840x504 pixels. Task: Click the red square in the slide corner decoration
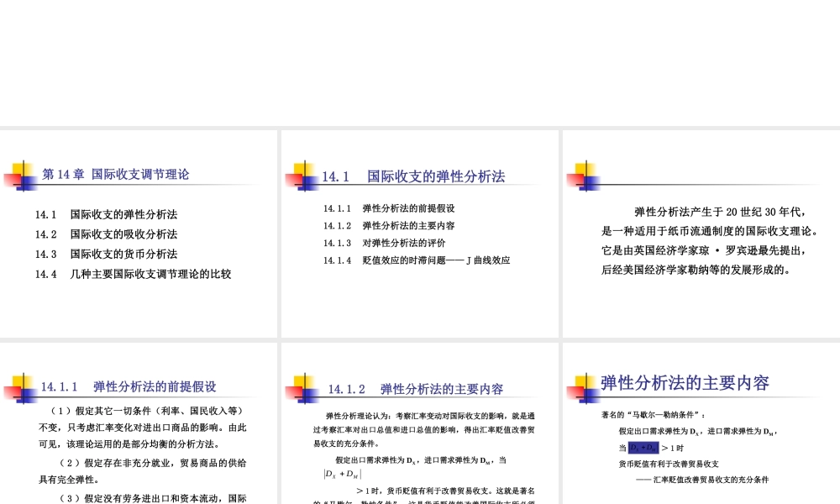[12, 181]
